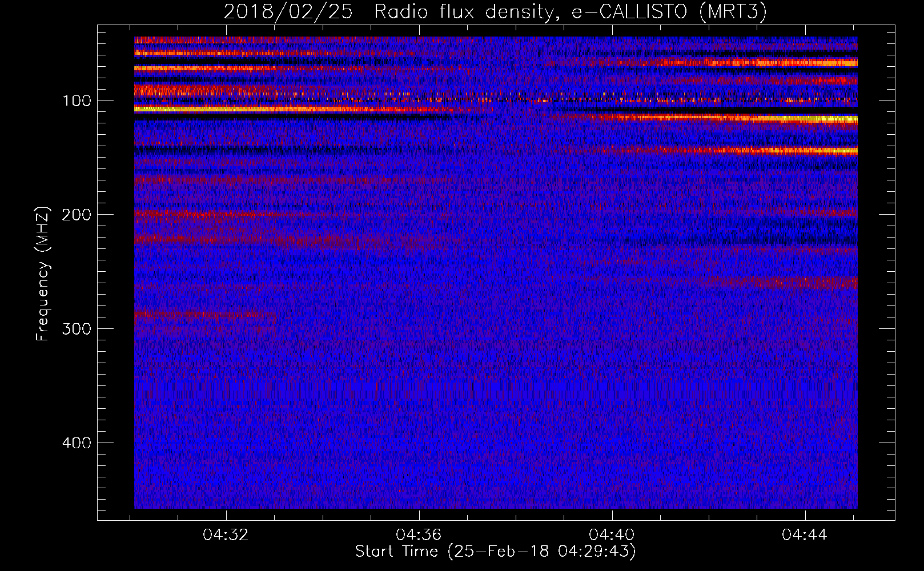Click the 400 frequency tick label
The image size is (924, 571).
point(77,443)
